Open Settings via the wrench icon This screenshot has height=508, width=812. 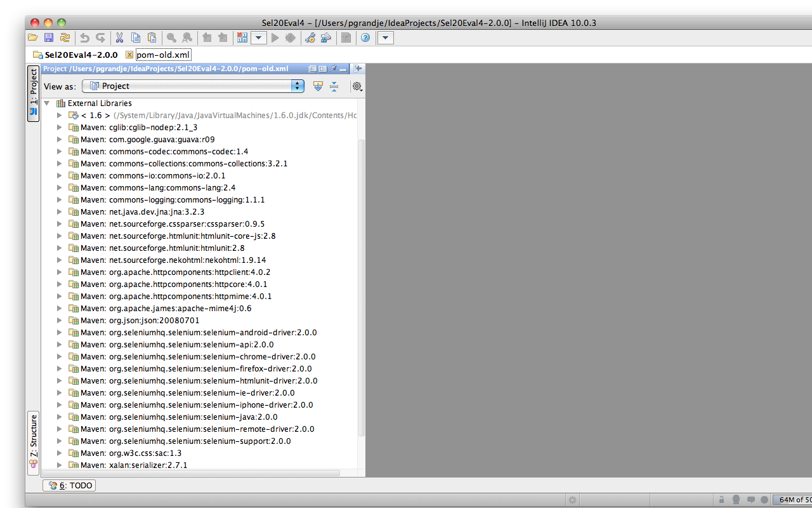pyautogui.click(x=310, y=38)
